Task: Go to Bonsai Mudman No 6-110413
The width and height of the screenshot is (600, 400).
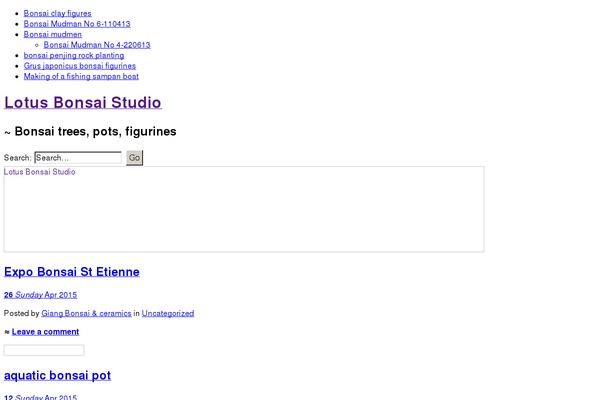Action: coord(77,23)
